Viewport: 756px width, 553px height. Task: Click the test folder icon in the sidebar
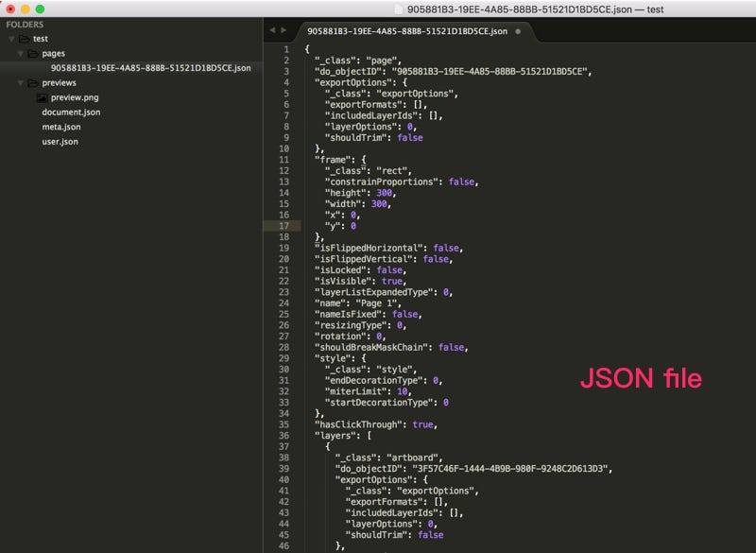tap(25, 39)
